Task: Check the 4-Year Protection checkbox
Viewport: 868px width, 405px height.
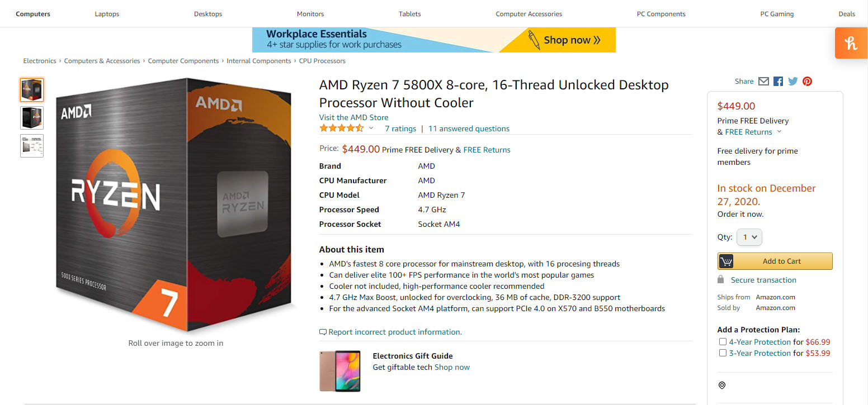Action: tap(723, 342)
